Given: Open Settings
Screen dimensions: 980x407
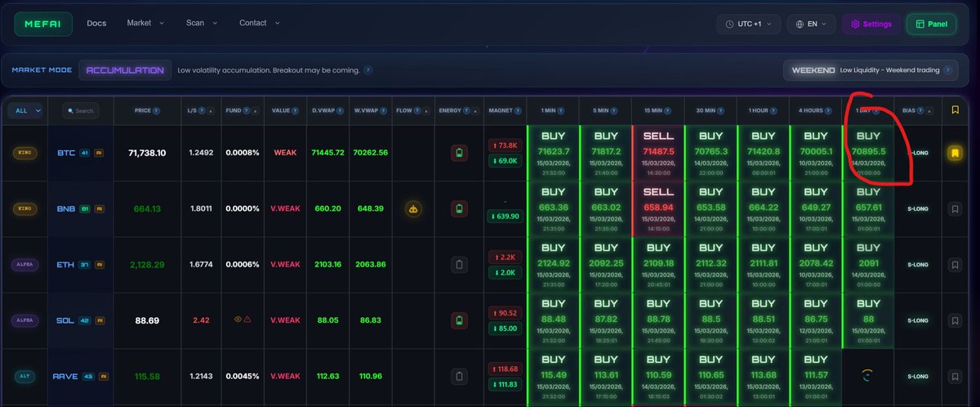Looking at the screenshot, I should coord(871,24).
